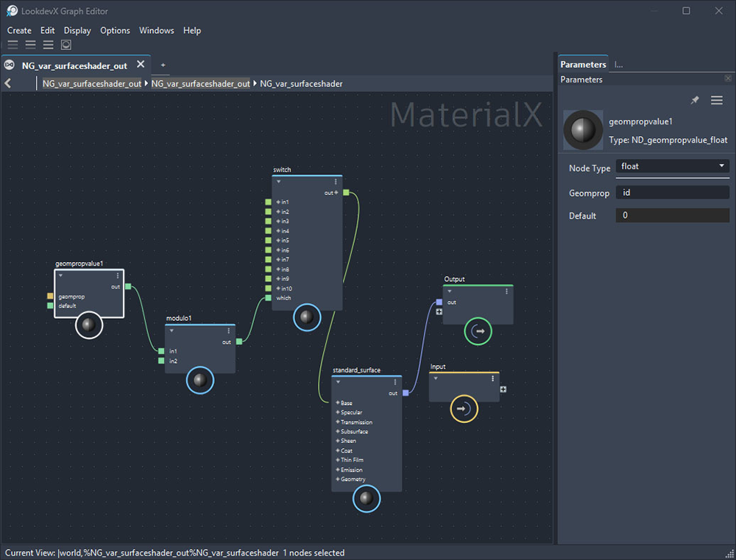Click the Input node arrow circle
Screen dimensions: 736x560
(464, 409)
